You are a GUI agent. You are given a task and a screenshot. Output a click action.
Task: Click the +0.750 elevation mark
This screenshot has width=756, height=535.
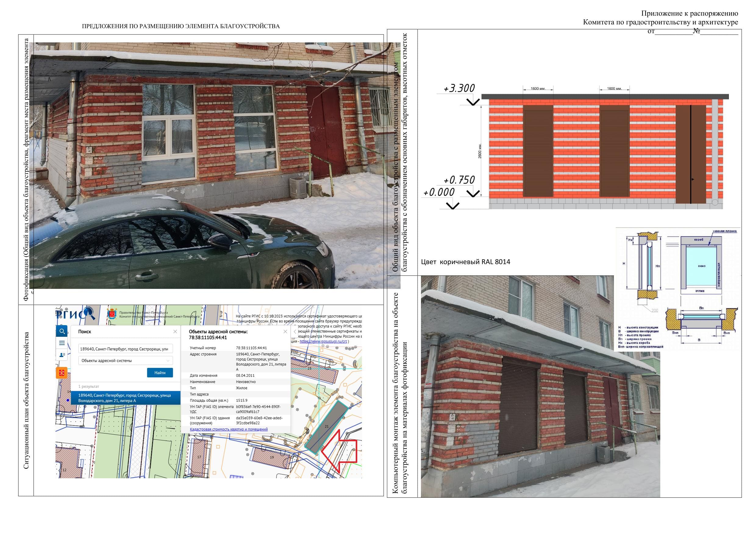click(x=459, y=180)
